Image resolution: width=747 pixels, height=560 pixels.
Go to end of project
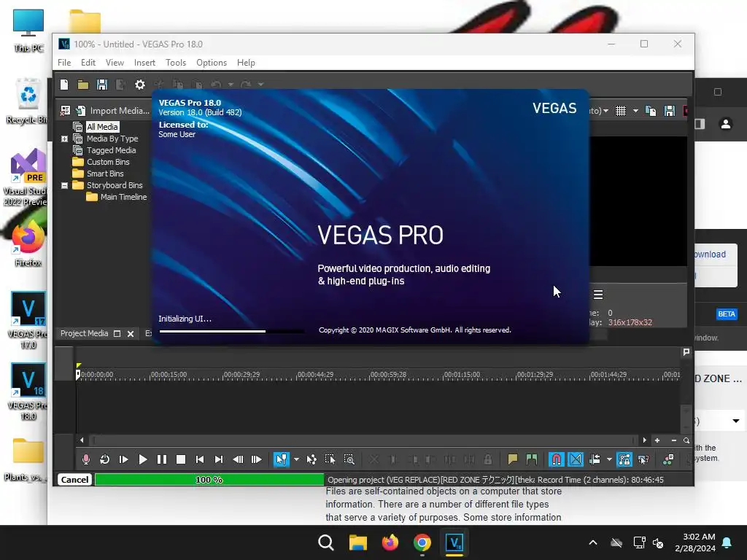(x=219, y=459)
